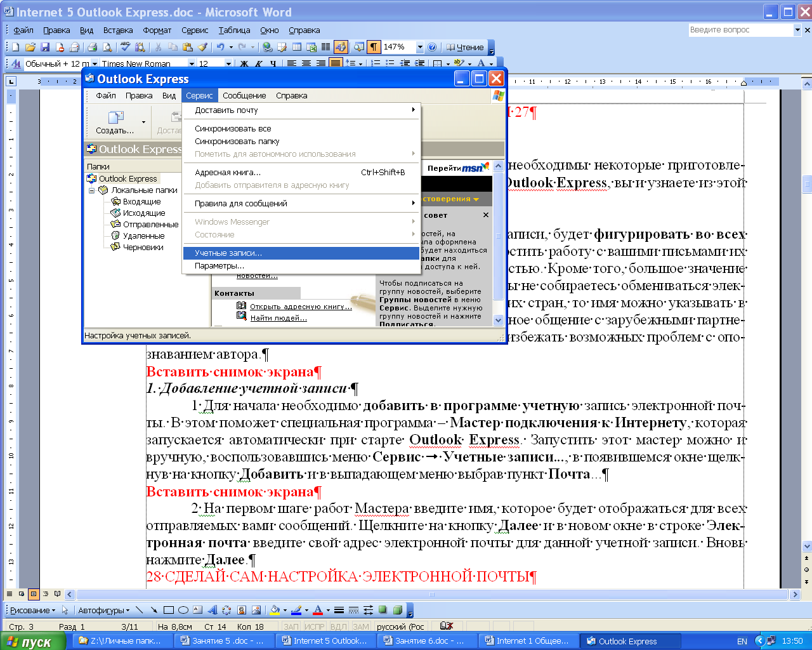Screen dimensions: 812x650
Task: Insert Picture from Drawing toolbar
Action: coord(256,610)
